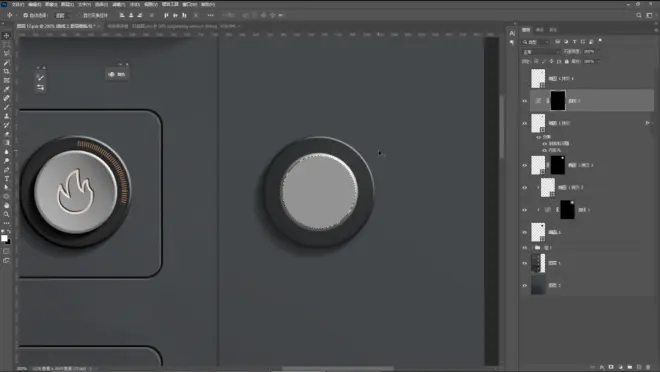Click the top layer's thumbnail in Layers panel
Image resolution: width=660 pixels, height=372 pixels.
tap(538, 78)
